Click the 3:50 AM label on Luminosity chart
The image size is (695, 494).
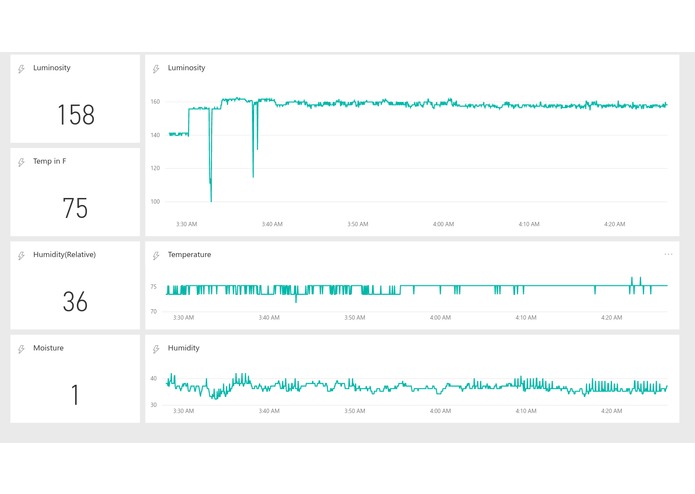(x=358, y=224)
